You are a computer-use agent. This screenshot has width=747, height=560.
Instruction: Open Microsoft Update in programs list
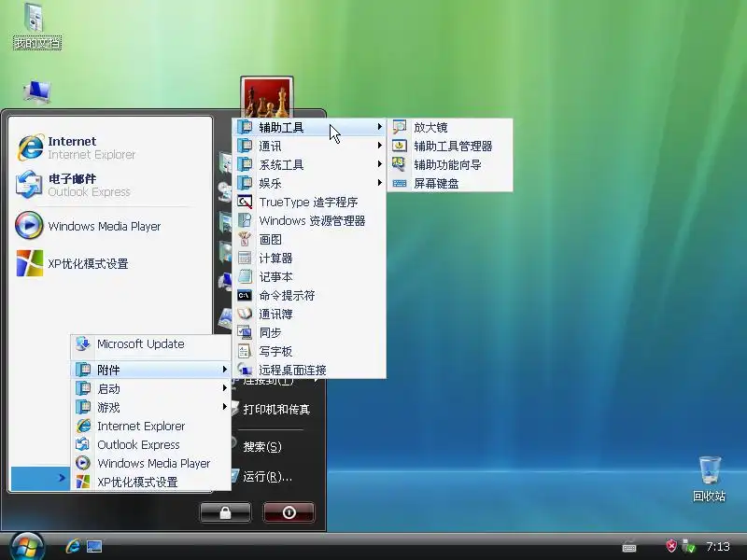150,343
